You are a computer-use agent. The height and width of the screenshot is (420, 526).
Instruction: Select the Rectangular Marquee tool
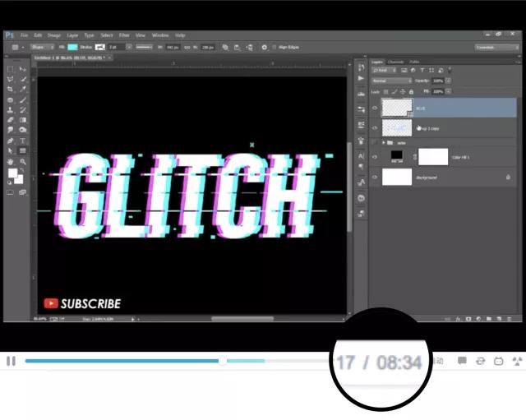(x=11, y=69)
